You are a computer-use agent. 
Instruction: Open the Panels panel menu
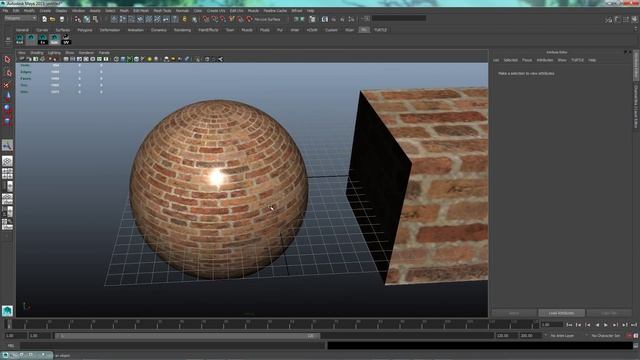(104, 53)
